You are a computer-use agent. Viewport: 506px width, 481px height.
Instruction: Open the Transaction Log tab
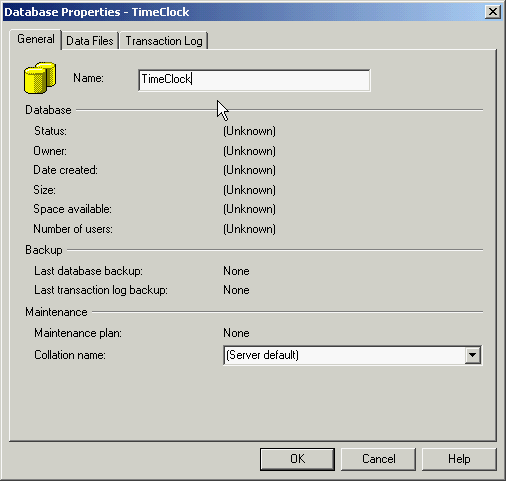pyautogui.click(x=164, y=41)
